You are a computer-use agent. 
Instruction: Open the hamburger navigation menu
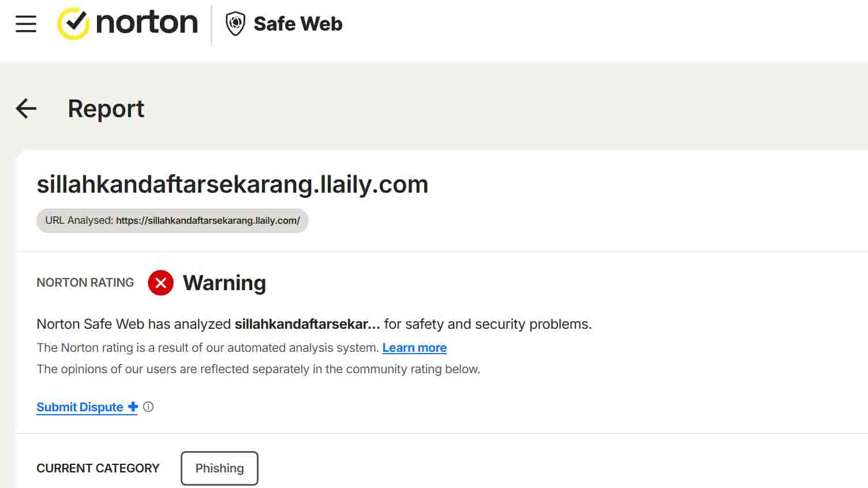(26, 24)
